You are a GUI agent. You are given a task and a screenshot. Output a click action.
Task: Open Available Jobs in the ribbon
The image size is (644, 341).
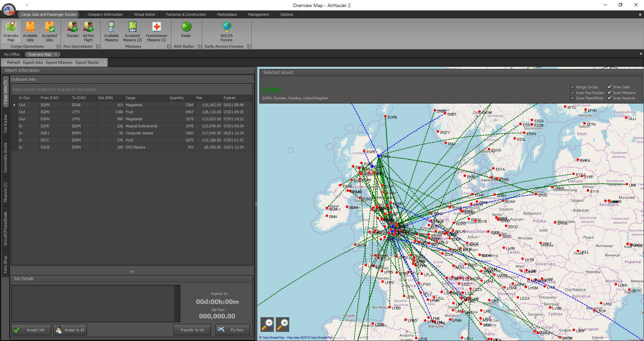point(30,32)
